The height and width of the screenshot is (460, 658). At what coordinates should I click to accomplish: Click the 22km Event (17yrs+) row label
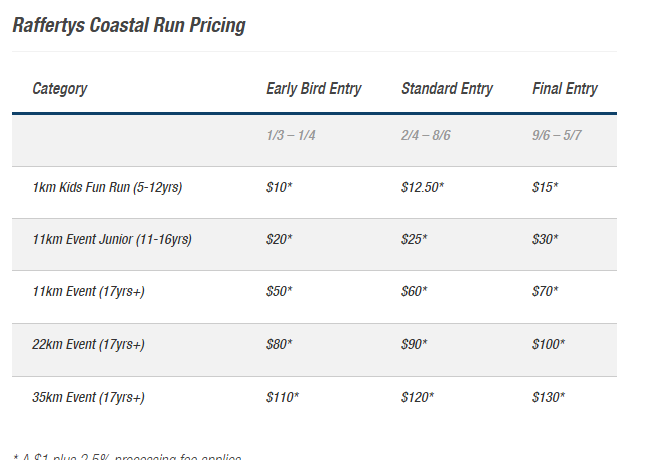pyautogui.click(x=89, y=344)
